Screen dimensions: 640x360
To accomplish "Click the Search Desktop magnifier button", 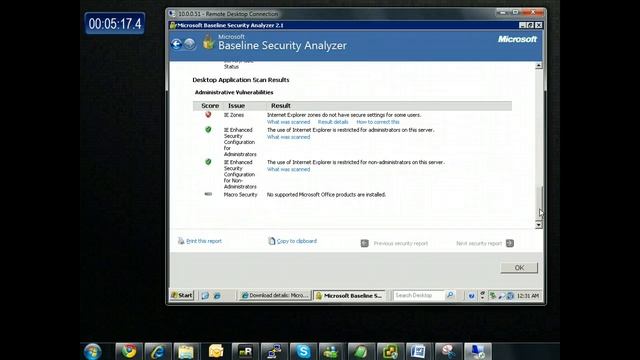I will [x=450, y=295].
